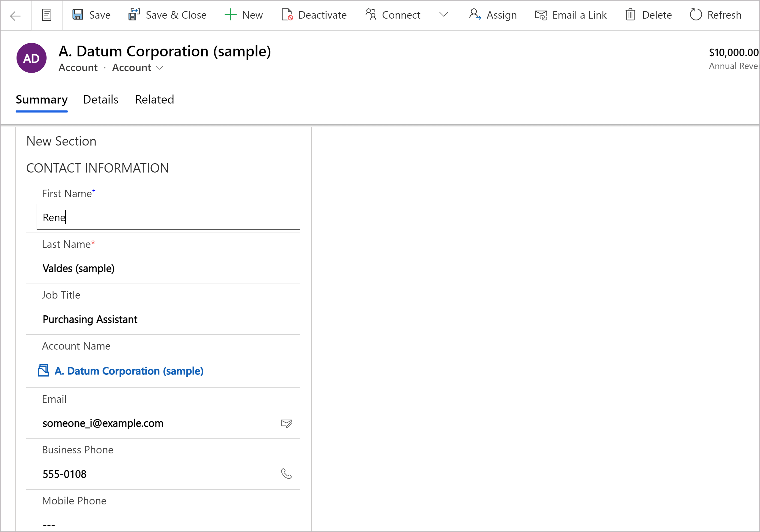
Task: Select the First Name input field
Action: pos(169,217)
